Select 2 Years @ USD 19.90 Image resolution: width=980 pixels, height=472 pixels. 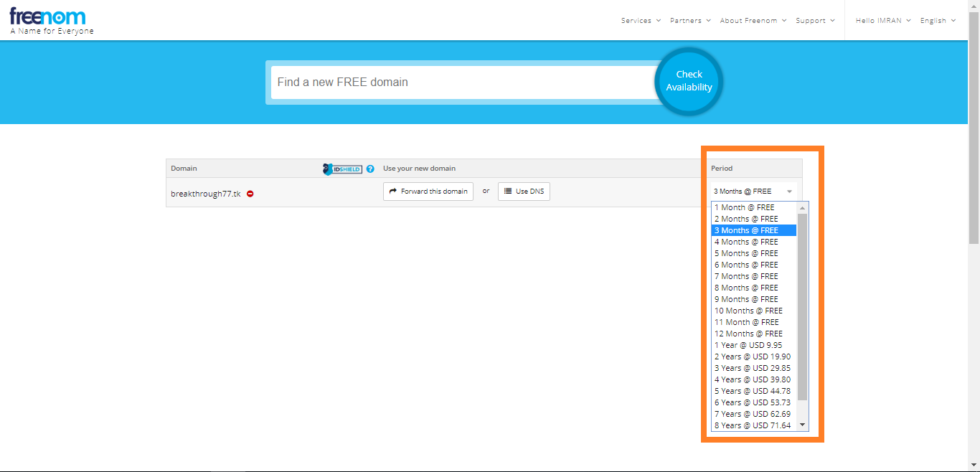pyautogui.click(x=754, y=357)
